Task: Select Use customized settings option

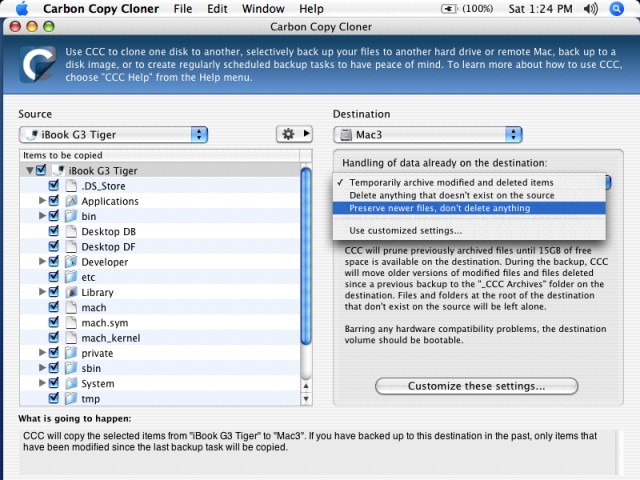Action: (469, 231)
